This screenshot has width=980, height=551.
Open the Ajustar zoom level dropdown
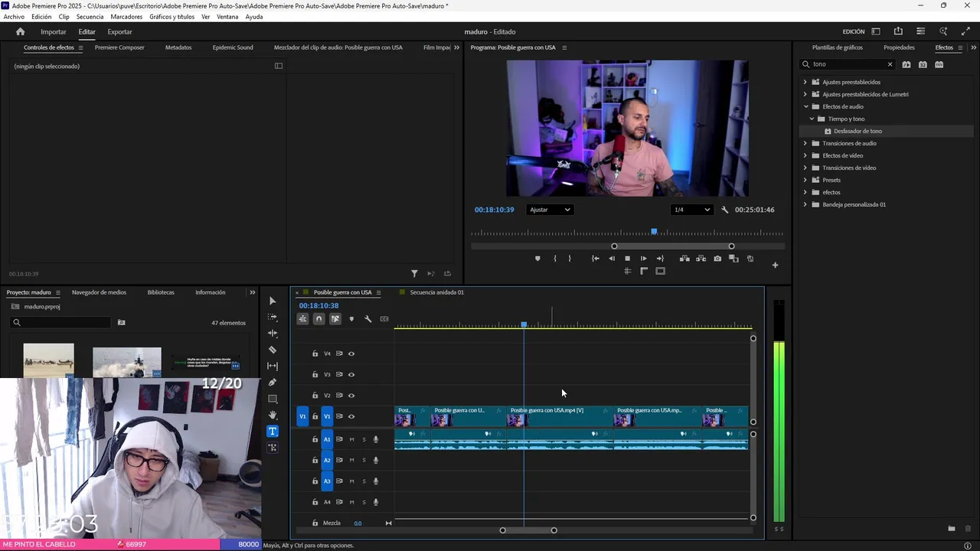click(550, 210)
